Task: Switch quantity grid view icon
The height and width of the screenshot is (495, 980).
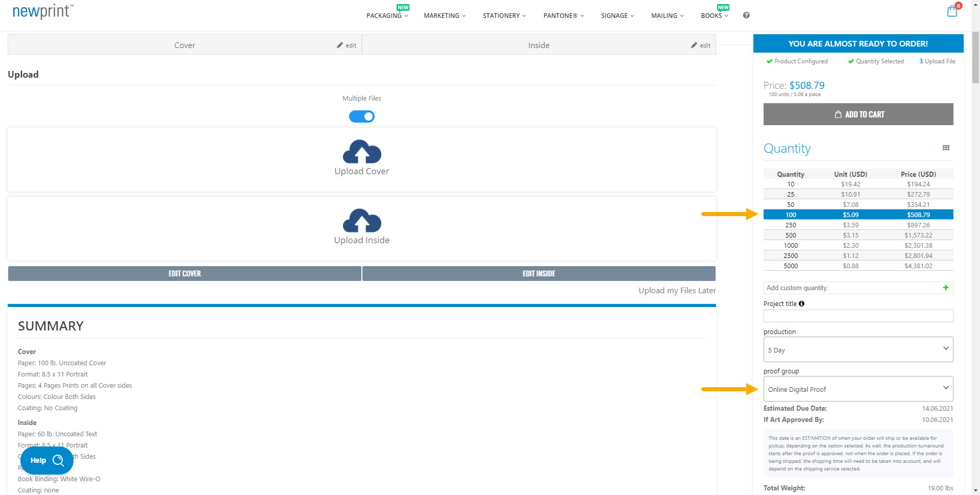Action: (x=946, y=148)
